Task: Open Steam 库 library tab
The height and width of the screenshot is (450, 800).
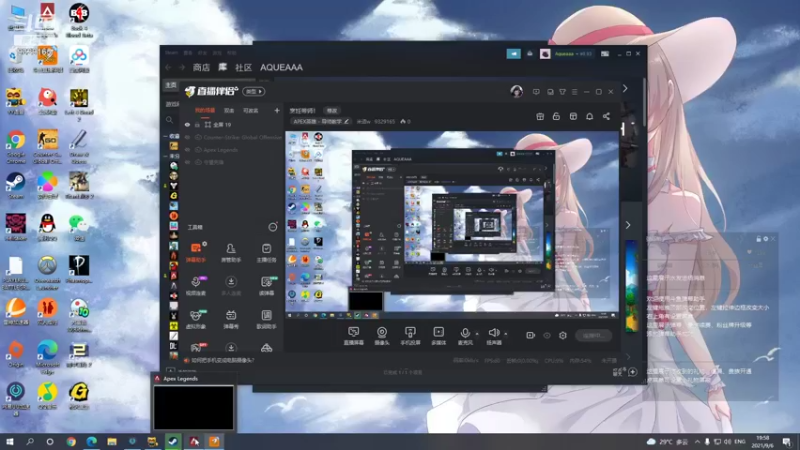Action: point(222,67)
